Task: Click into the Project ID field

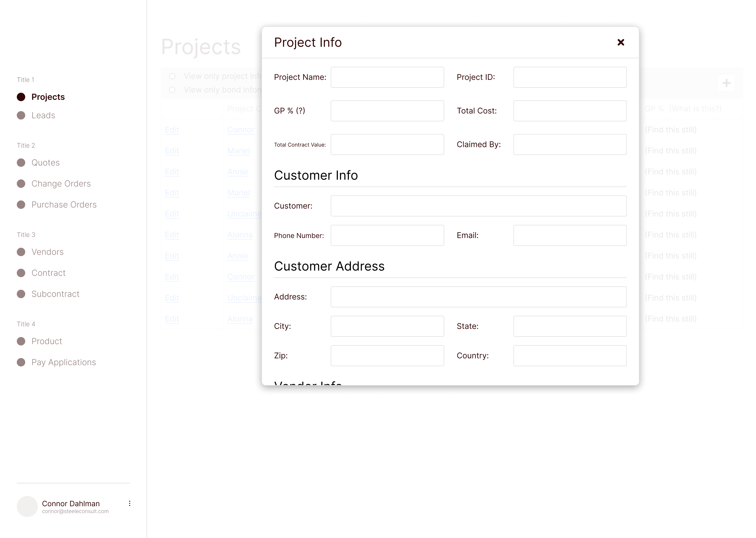Action: [x=570, y=77]
